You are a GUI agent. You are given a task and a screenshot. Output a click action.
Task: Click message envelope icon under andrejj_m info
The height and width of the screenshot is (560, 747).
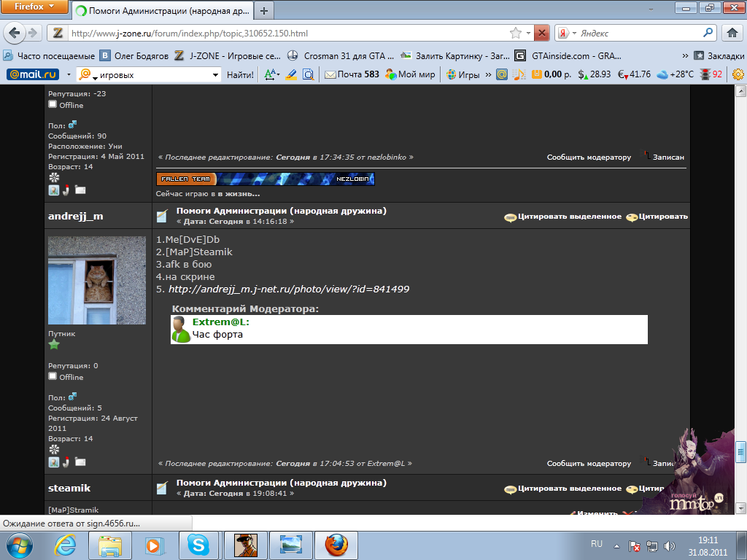coord(80,462)
